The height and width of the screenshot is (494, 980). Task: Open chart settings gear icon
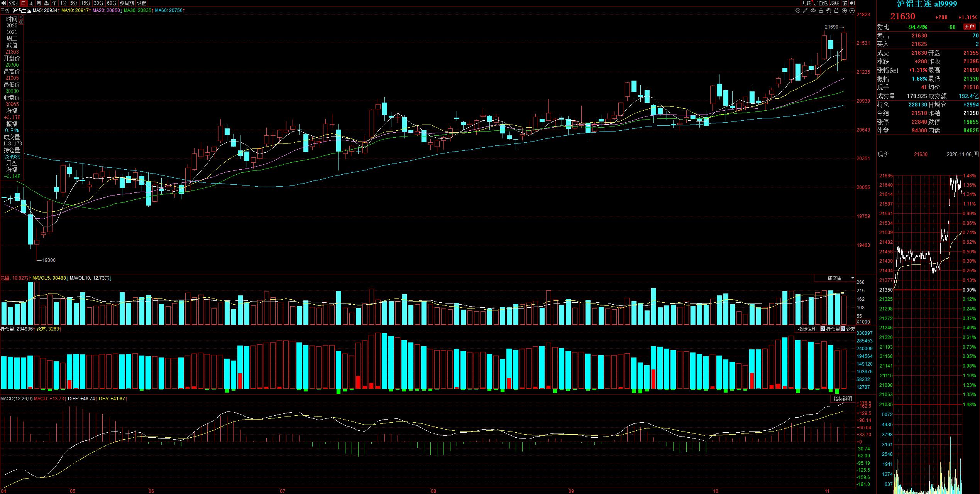tap(798, 10)
